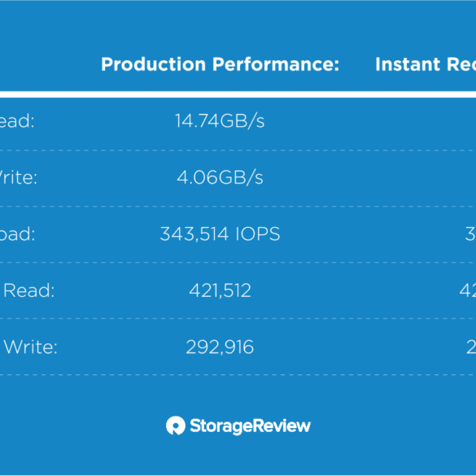Click the 421,512 read value

(x=220, y=290)
